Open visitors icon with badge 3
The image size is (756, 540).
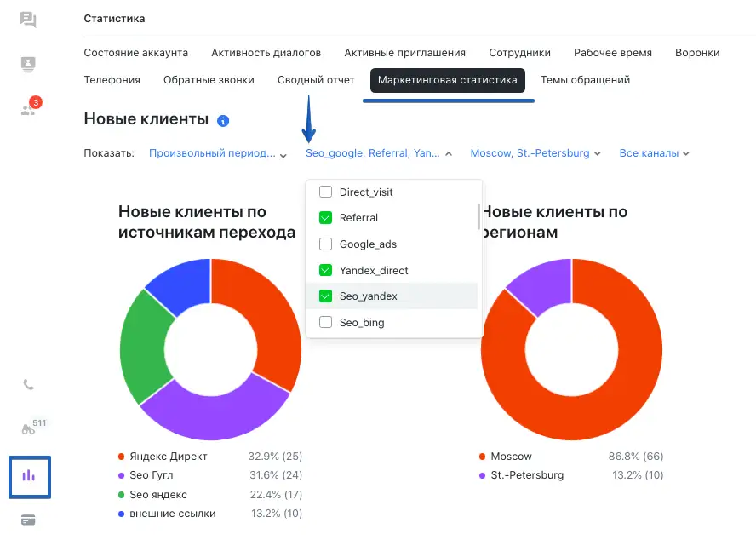point(28,109)
